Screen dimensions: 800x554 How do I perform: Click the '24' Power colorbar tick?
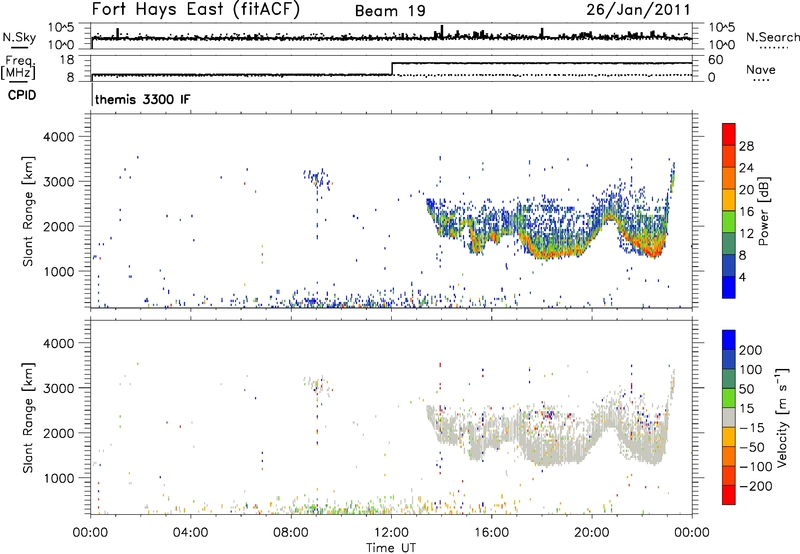(x=746, y=168)
